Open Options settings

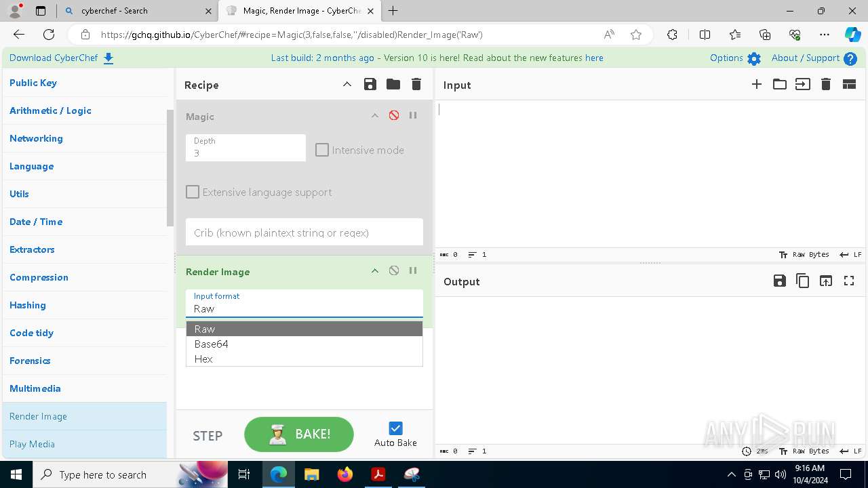[735, 58]
